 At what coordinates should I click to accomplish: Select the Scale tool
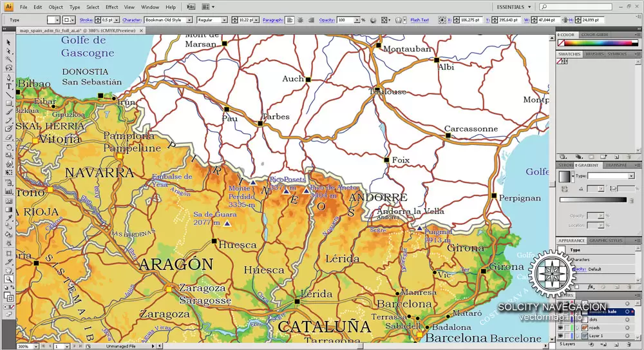click(8, 155)
